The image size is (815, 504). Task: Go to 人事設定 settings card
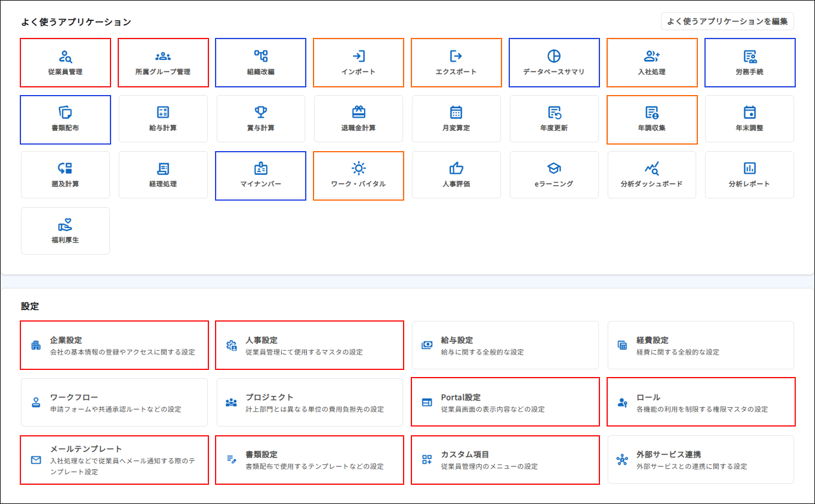[310, 345]
